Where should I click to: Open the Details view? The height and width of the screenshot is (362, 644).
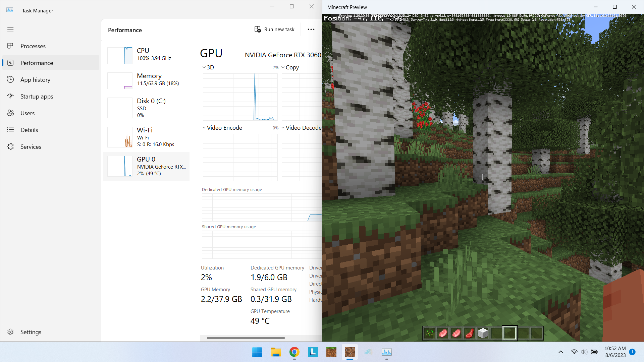point(29,130)
